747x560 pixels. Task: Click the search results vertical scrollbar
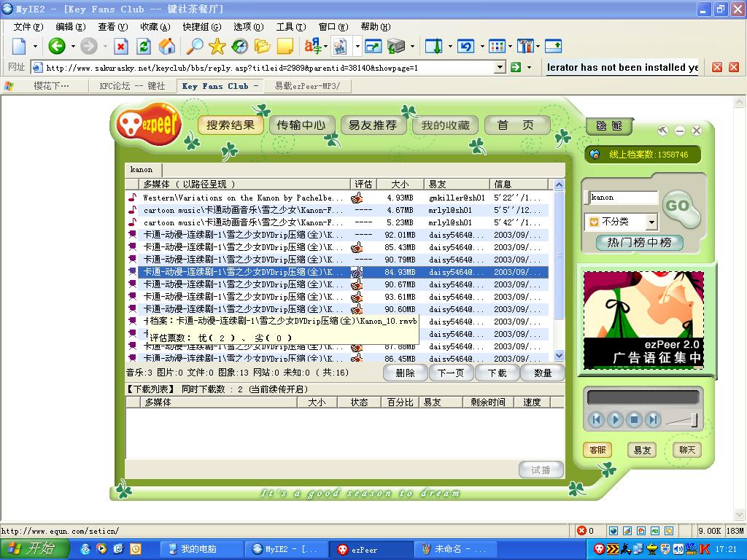560,271
